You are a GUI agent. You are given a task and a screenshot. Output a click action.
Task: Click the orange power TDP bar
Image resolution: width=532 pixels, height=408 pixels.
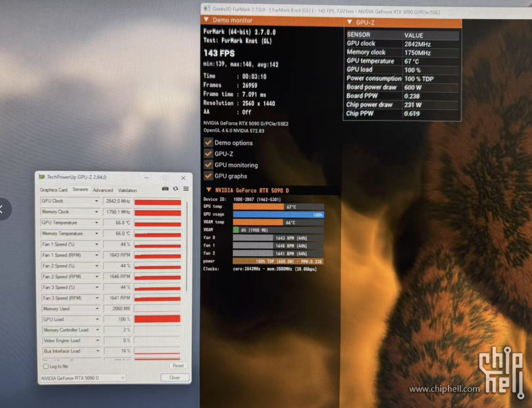(x=278, y=261)
